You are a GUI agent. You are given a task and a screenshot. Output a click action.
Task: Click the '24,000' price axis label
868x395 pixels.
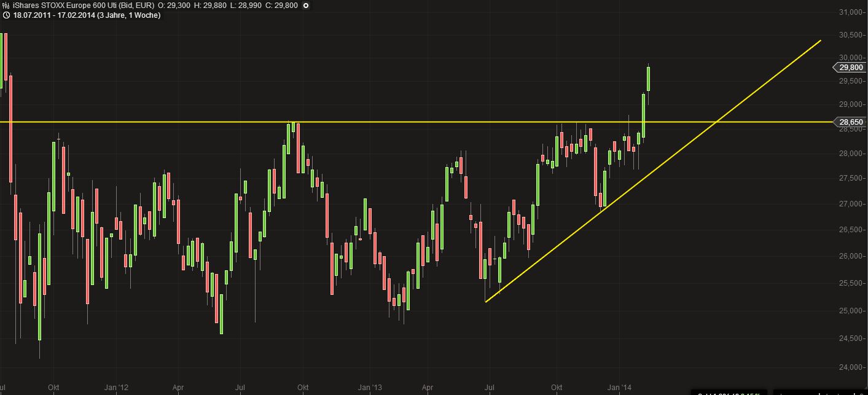point(851,367)
